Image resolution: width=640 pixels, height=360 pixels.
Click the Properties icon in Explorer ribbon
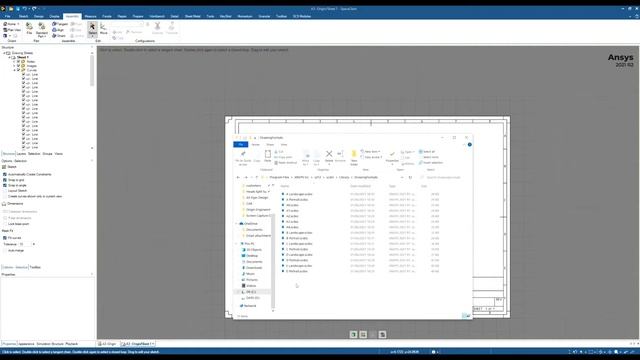tap(392, 157)
